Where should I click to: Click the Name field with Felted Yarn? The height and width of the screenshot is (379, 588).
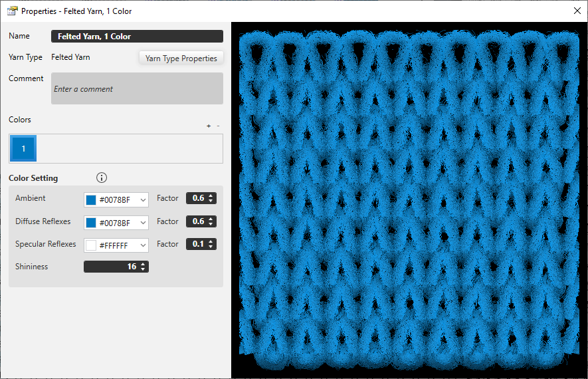point(137,37)
